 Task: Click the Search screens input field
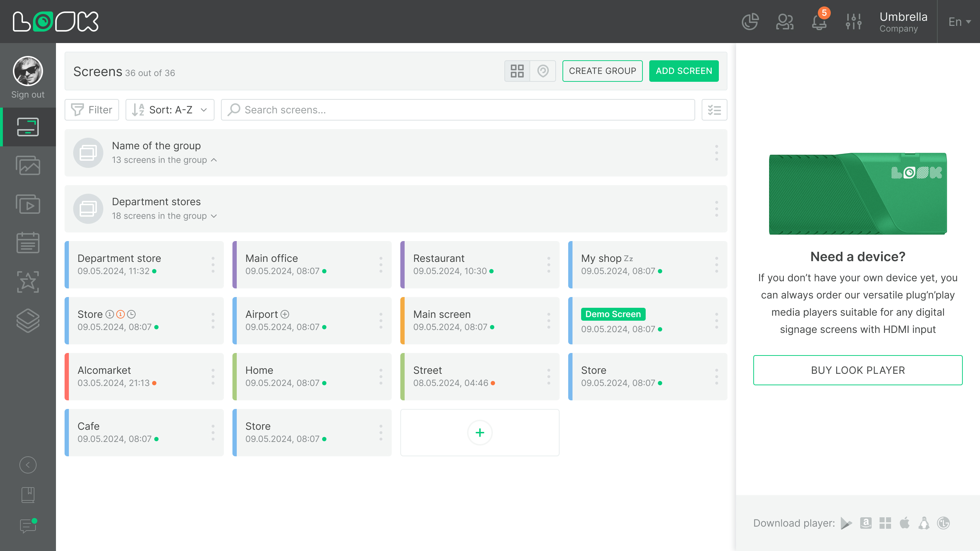[x=458, y=110]
